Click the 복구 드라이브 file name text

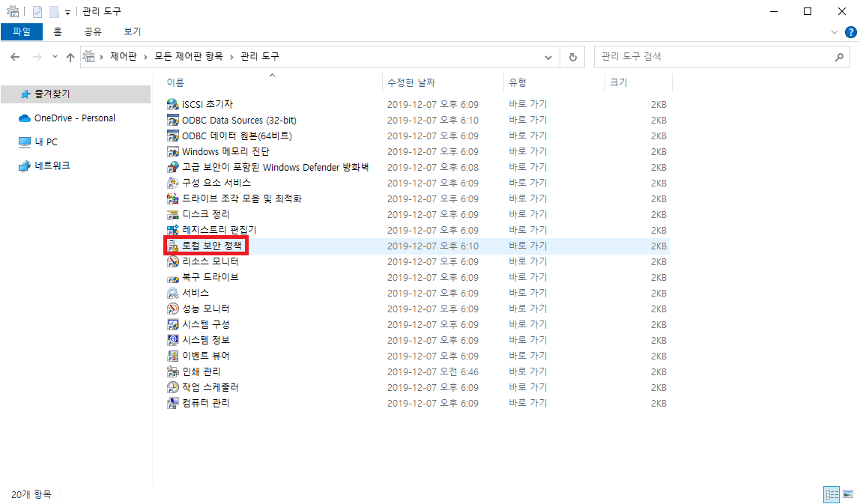[210, 278]
